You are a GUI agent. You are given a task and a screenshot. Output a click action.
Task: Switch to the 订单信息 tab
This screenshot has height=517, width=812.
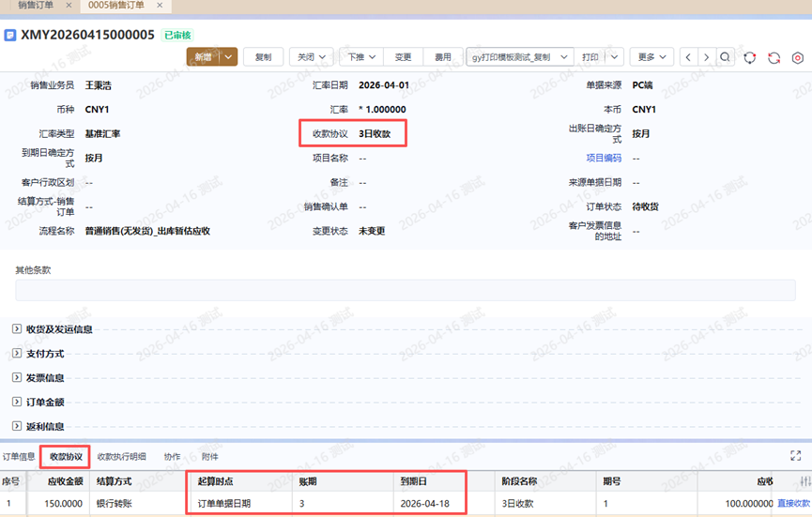(19, 457)
